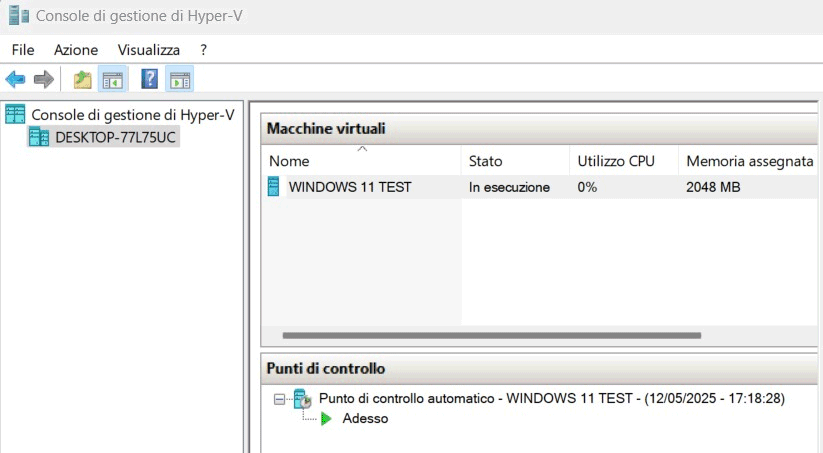
Task: Click the DESKTOP-77L75UC server icon
Action: tap(39, 137)
